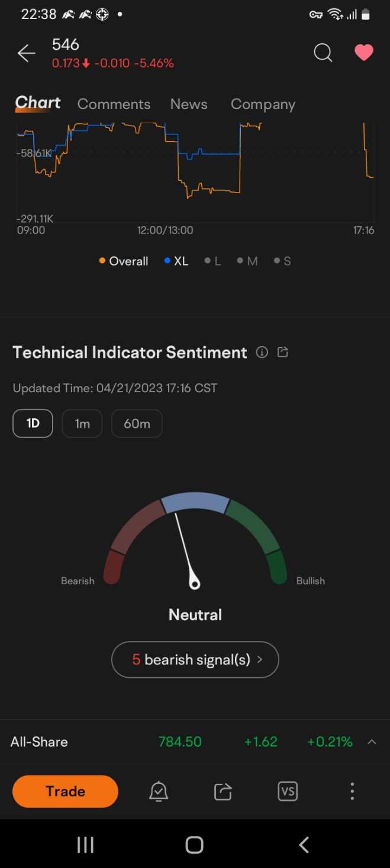Tap the back arrow icon
The width and height of the screenshot is (390, 868).
[27, 53]
